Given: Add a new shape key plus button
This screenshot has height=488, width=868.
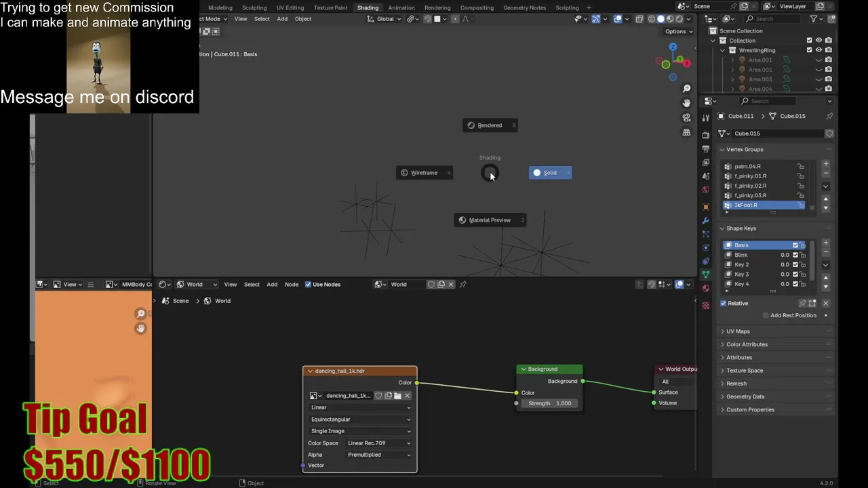Looking at the screenshot, I should click(825, 243).
